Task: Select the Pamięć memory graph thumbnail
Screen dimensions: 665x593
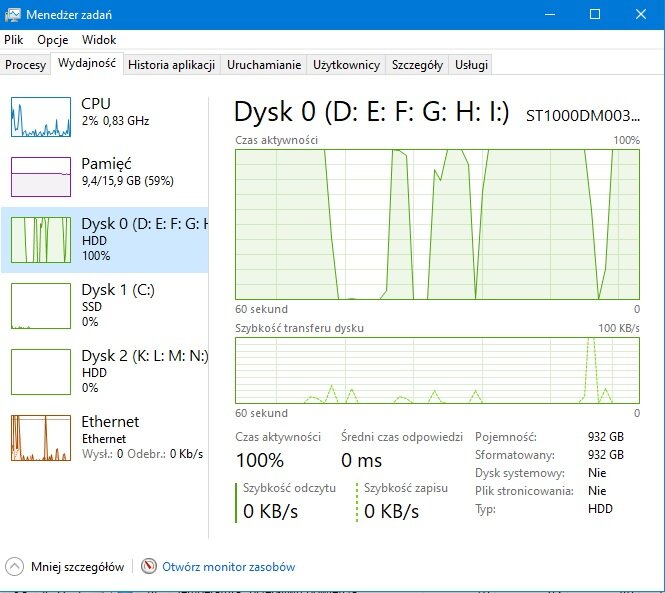Action: pos(40,177)
